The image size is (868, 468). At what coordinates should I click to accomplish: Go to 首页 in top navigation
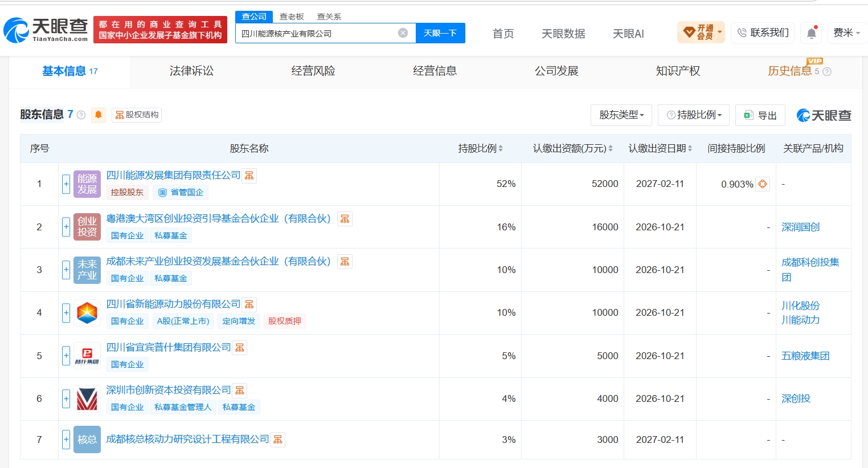503,34
